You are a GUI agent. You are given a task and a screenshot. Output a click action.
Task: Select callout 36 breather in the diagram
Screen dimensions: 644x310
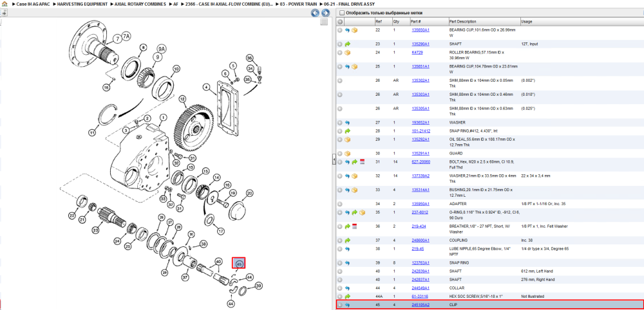click(x=250, y=58)
